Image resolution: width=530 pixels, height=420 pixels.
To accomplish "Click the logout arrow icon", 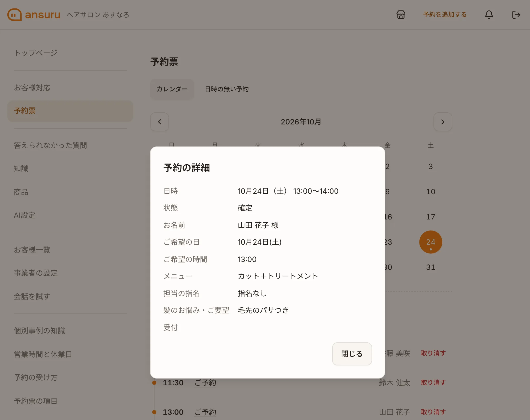I will 516,15.
